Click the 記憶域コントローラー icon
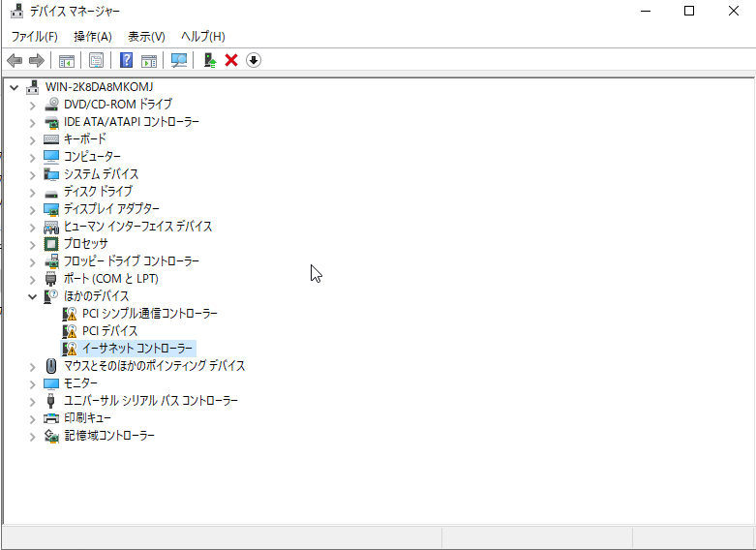756x550 pixels. (x=51, y=436)
